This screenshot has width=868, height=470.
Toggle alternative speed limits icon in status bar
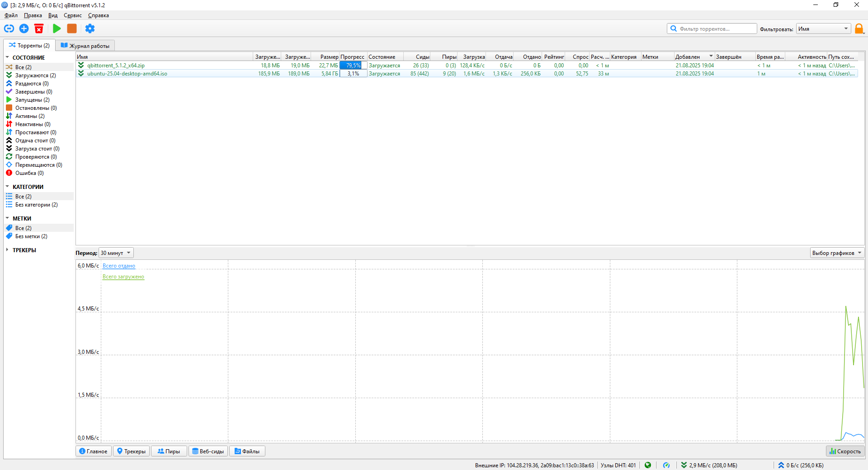click(x=666, y=465)
